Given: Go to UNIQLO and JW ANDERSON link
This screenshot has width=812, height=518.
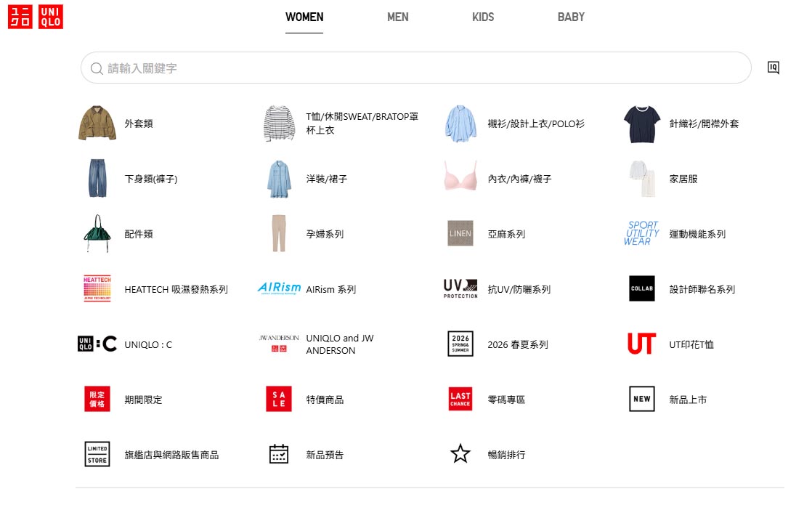Looking at the screenshot, I should coord(340,344).
